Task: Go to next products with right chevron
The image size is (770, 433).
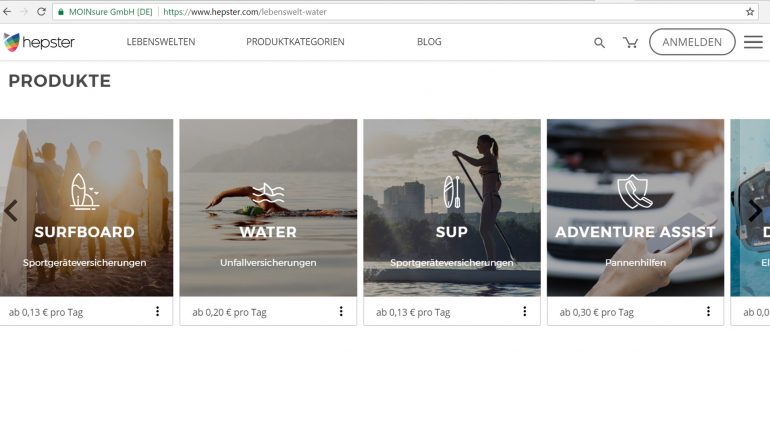Action: pyautogui.click(x=755, y=211)
